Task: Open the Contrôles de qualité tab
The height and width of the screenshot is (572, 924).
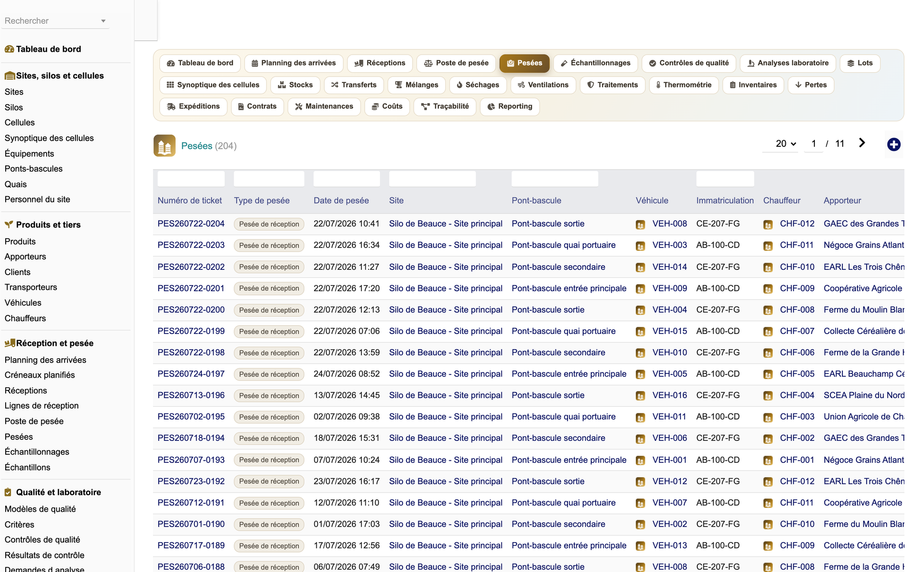Action: coord(688,63)
